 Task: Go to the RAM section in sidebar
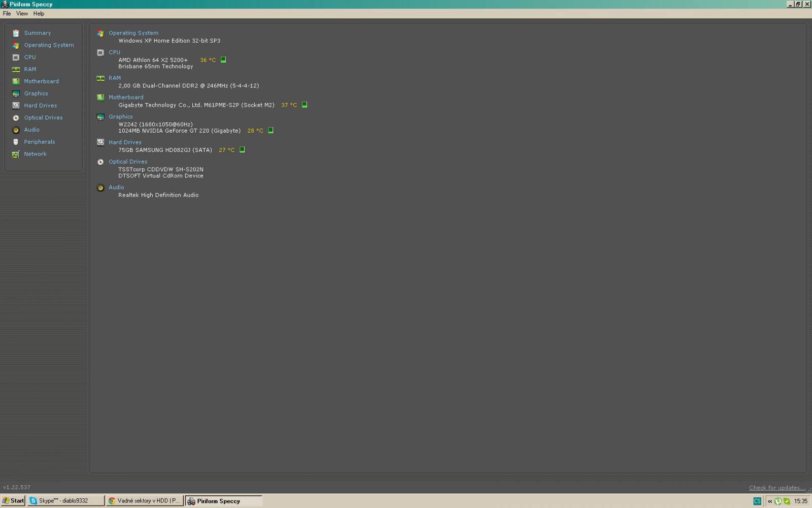point(30,70)
